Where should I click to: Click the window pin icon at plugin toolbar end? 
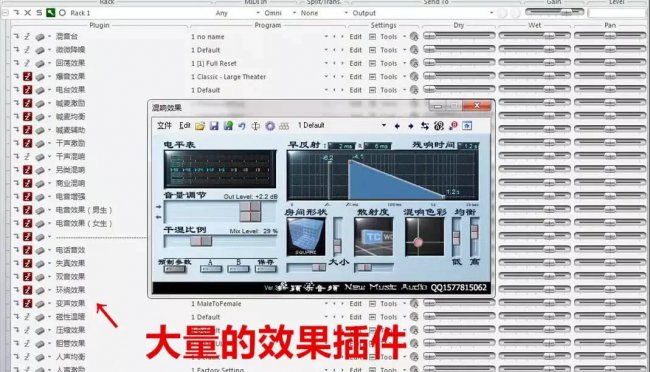click(x=467, y=126)
